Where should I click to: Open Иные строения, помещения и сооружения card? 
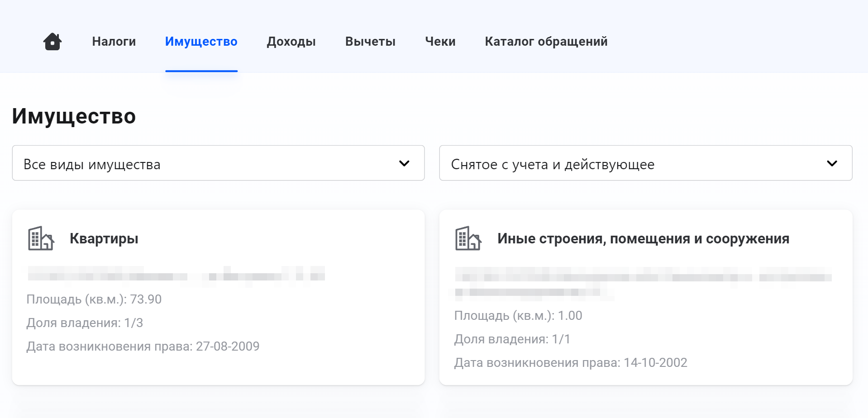pos(643,238)
